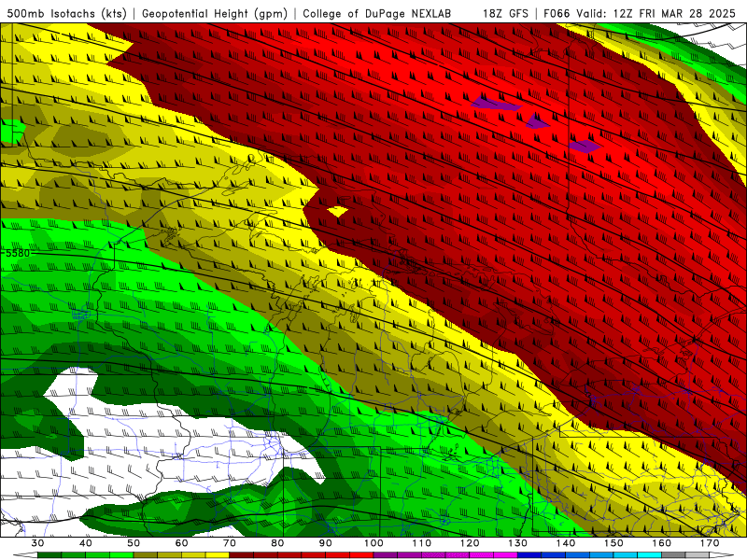Click the small yellow island inside the dark red area
The height and width of the screenshot is (560, 747).
[338, 211]
